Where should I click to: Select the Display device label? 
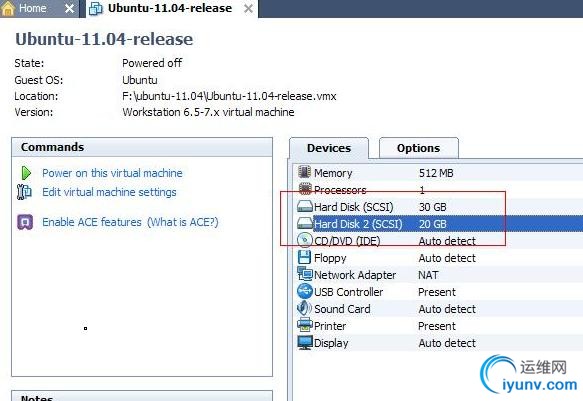pyautogui.click(x=331, y=343)
